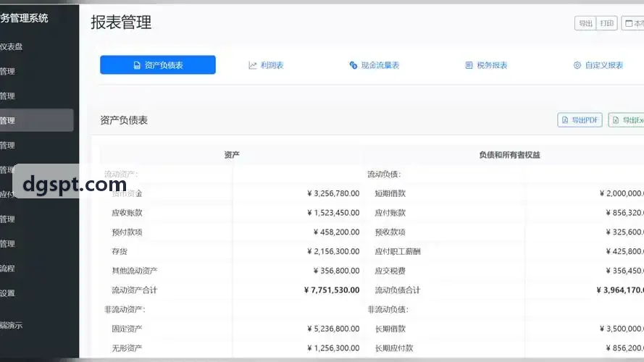This screenshot has width=644, height=362.
Task: Click the value ¥ 2,156,300.00
Action: coord(333,251)
